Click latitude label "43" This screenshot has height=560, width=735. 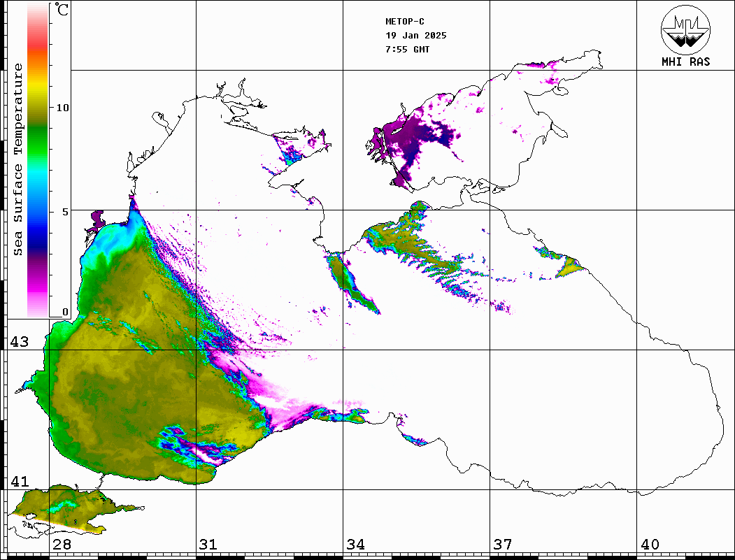click(x=20, y=342)
